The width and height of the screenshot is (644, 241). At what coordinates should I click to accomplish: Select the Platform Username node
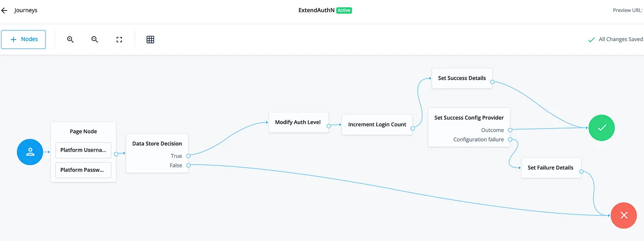tap(83, 150)
